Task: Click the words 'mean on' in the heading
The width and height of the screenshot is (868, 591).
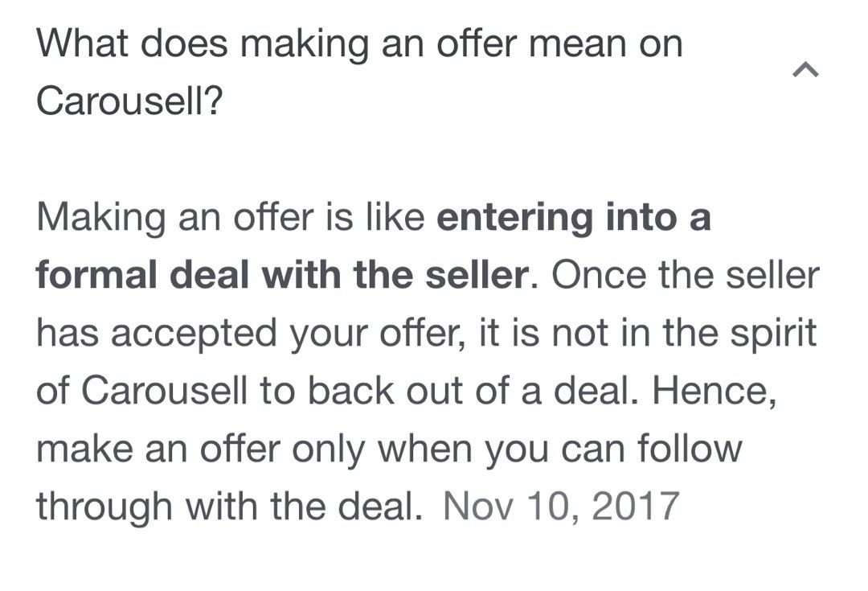Action: pos(606,43)
